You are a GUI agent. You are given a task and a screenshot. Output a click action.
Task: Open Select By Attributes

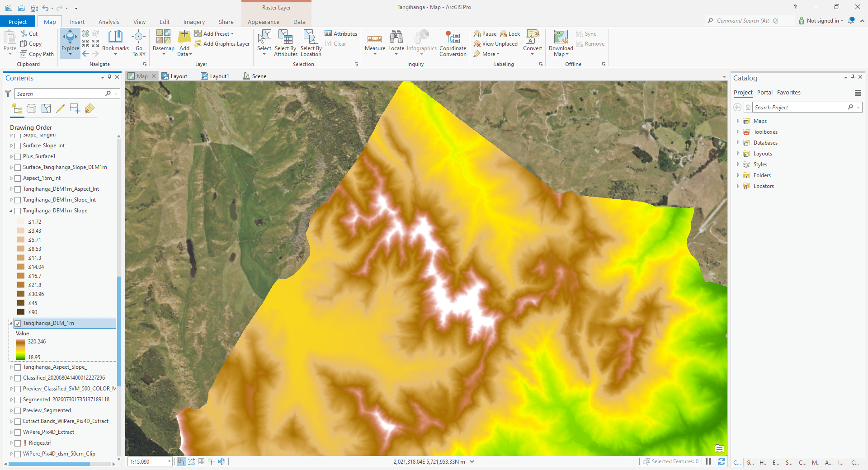(x=285, y=43)
